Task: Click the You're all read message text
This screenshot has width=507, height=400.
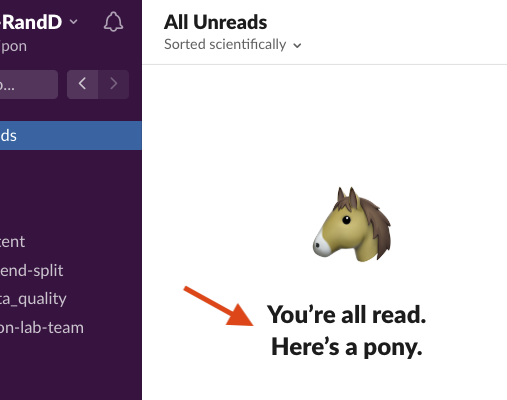Action: (347, 314)
